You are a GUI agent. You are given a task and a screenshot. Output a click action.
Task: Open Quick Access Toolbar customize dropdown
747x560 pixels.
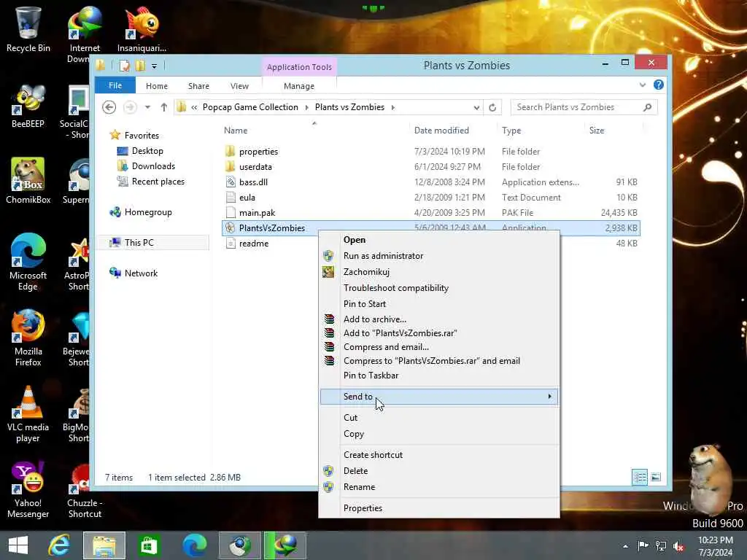(x=155, y=66)
